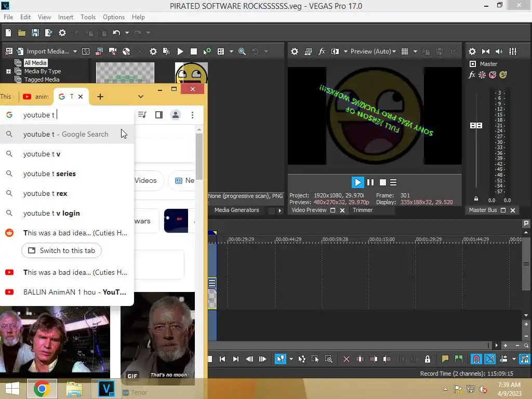Save the project with the floppy disk icon
This screenshot has width=532, height=399.
[35, 33]
